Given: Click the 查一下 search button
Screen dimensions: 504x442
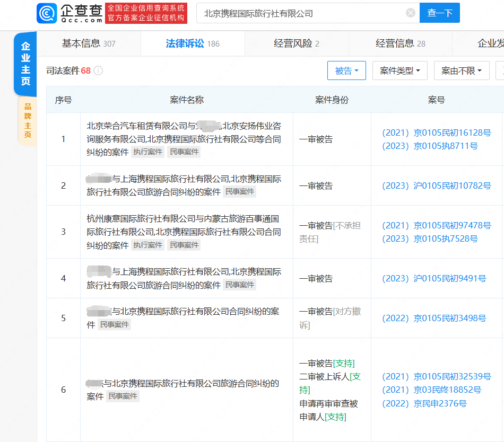Looking at the screenshot, I should coord(439,13).
